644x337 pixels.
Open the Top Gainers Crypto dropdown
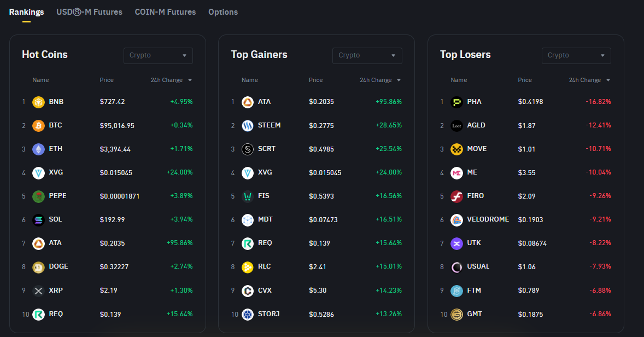point(367,55)
